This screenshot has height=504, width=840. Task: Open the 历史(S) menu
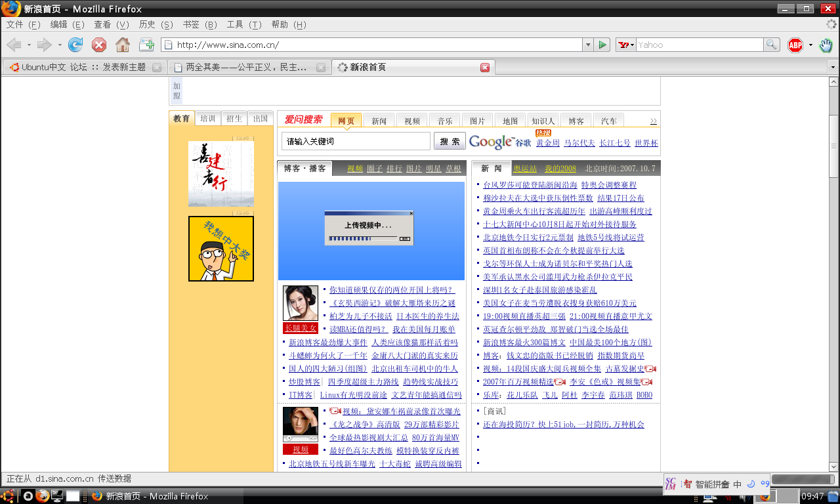click(156, 24)
